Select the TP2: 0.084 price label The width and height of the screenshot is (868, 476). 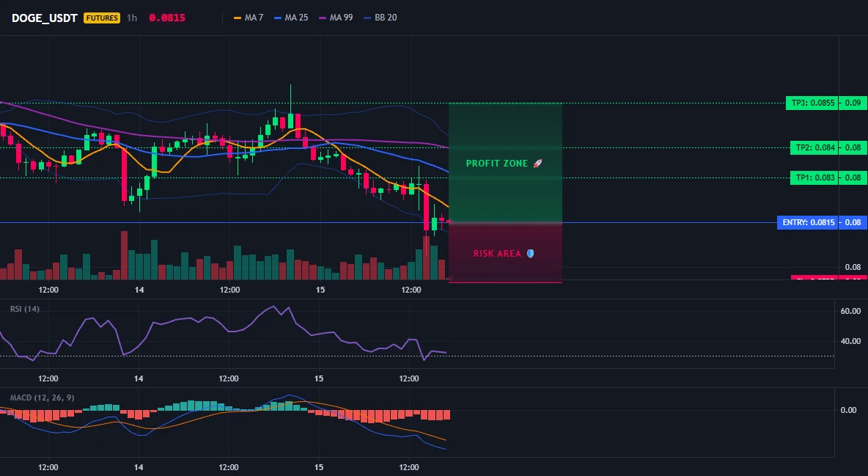[814, 147]
